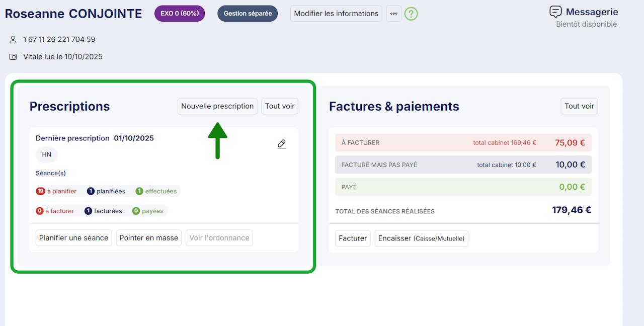Open Voir l'ordonnance
The width and height of the screenshot is (644, 326).
219,238
